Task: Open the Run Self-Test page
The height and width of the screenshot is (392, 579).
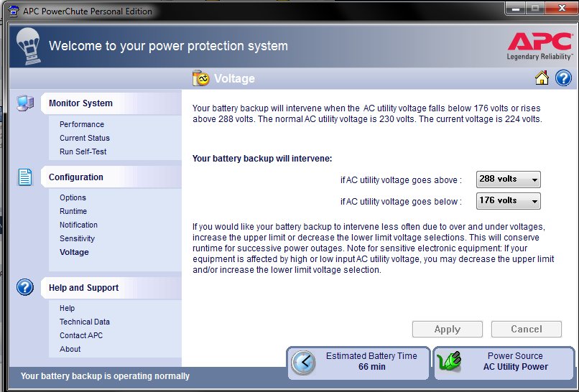Action: click(83, 151)
